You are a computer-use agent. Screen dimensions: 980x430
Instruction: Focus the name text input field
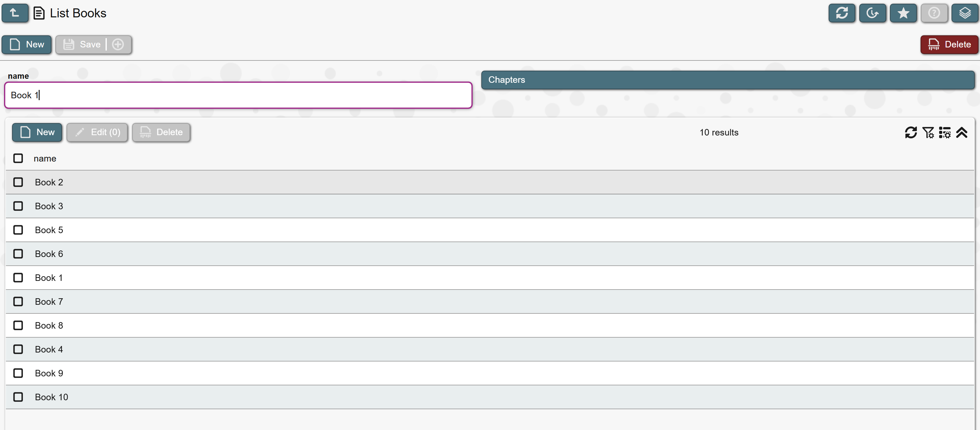tap(238, 95)
